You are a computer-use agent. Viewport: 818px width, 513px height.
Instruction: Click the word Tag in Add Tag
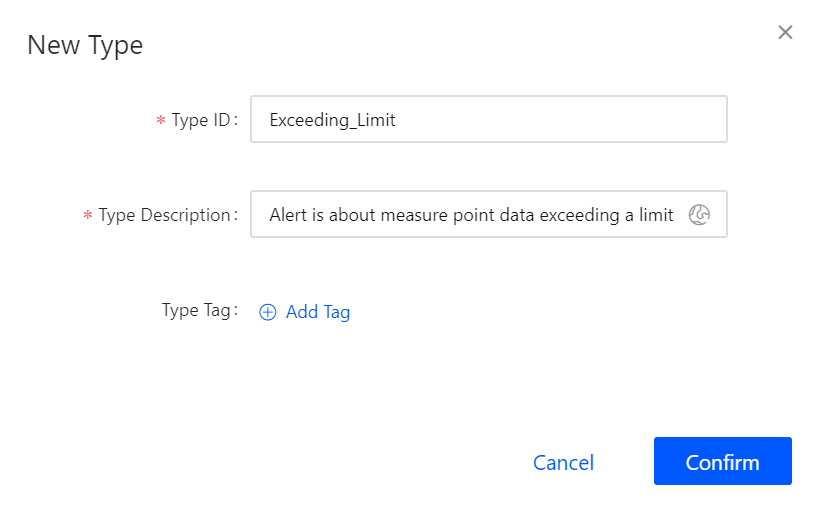tap(337, 312)
